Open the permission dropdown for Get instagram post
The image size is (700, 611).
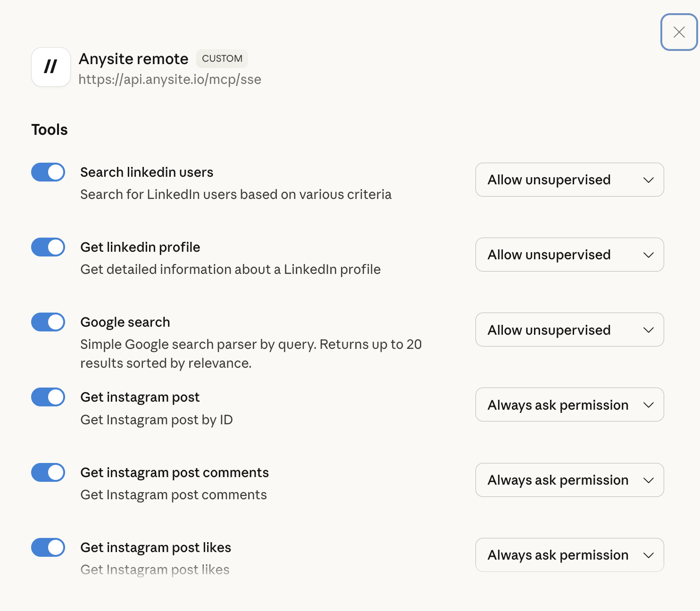click(x=569, y=405)
